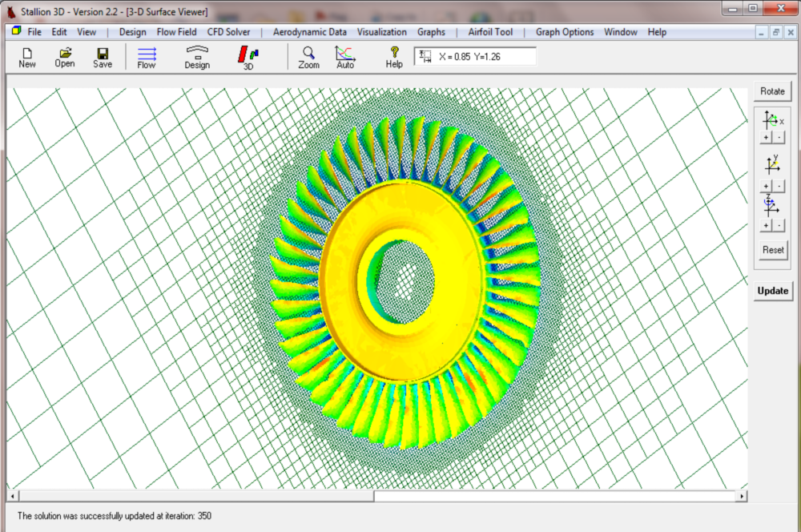Click the horizontal scrollbar thumb

point(196,496)
